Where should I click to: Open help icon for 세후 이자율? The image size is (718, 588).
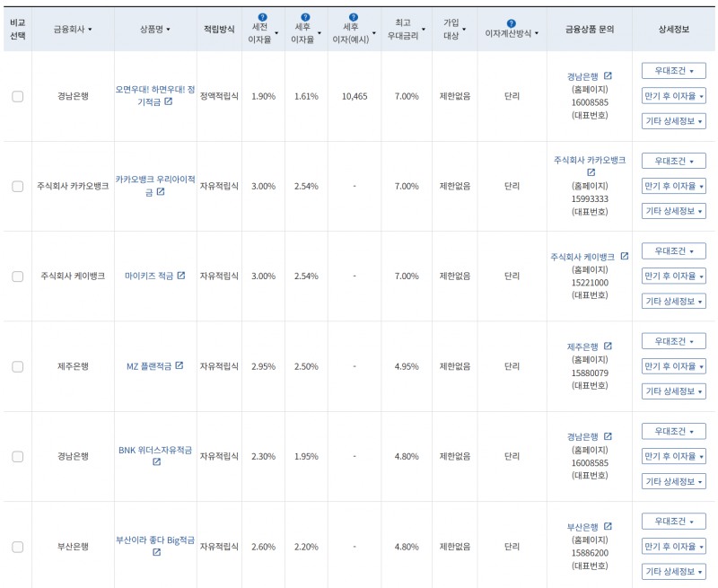click(305, 17)
